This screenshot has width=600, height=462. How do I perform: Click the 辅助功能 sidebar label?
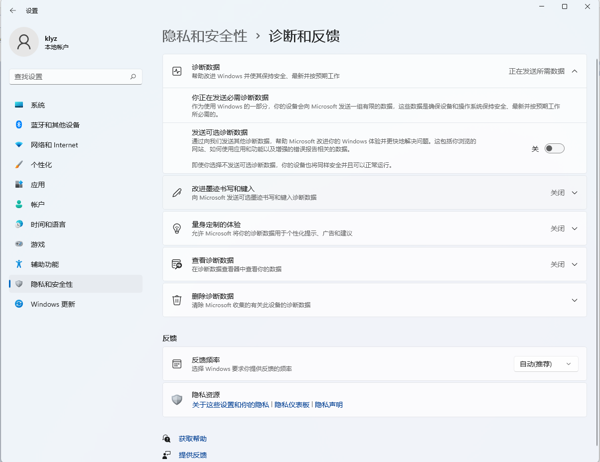coord(45,264)
